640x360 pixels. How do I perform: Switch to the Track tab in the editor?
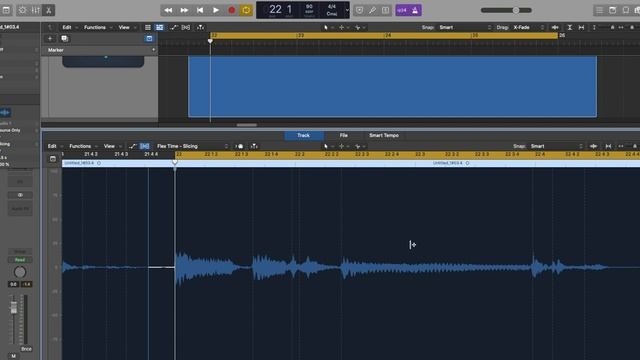tap(303, 136)
